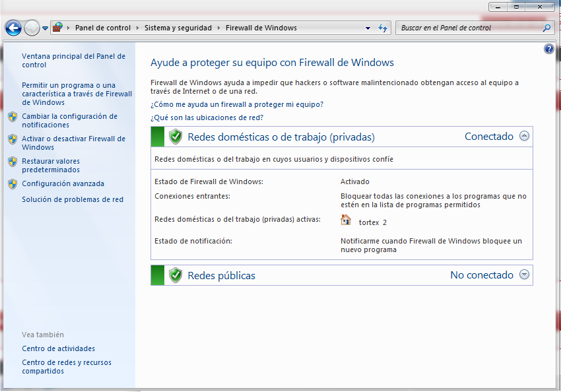This screenshot has width=561, height=392.
Task: Open Configuración avanzada link
Action: point(63,183)
